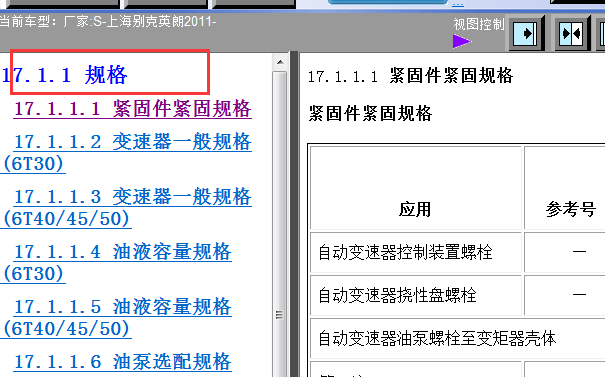Click the split-panes view control icon
This screenshot has width=605, height=377.
572,34
